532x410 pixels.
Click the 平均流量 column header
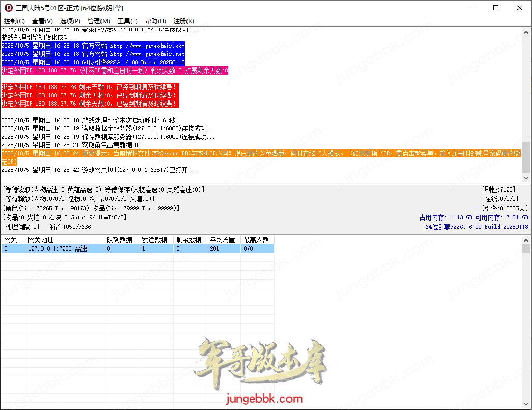point(223,240)
